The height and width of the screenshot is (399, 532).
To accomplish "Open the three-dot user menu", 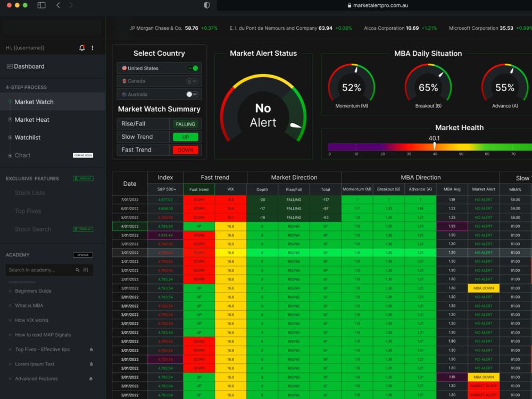I will 92,48.
